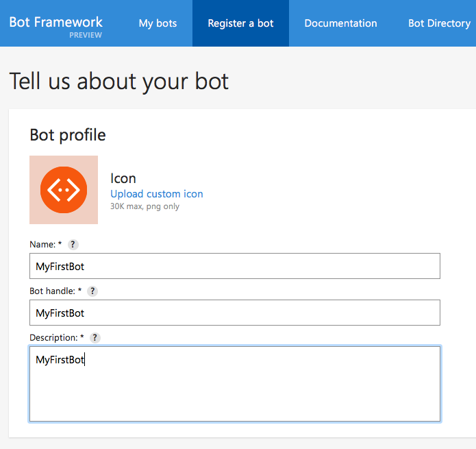The image size is (476, 449).
Task: Click the 'Bot handle: *' label
Action: point(55,291)
